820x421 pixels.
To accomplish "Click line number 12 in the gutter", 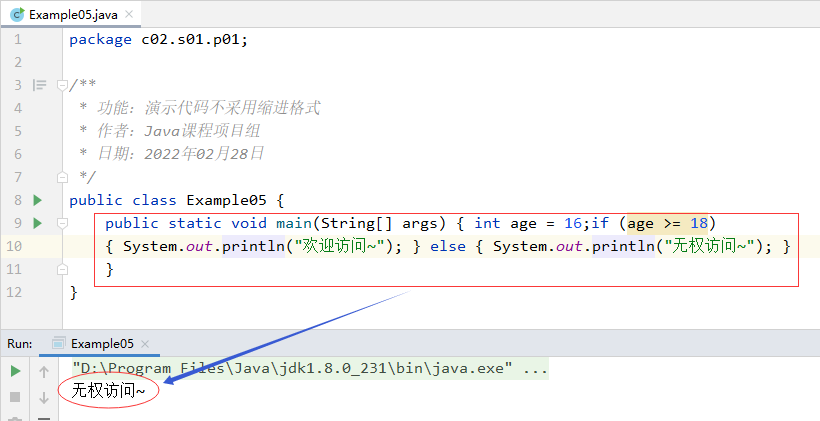I will pyautogui.click(x=15, y=292).
